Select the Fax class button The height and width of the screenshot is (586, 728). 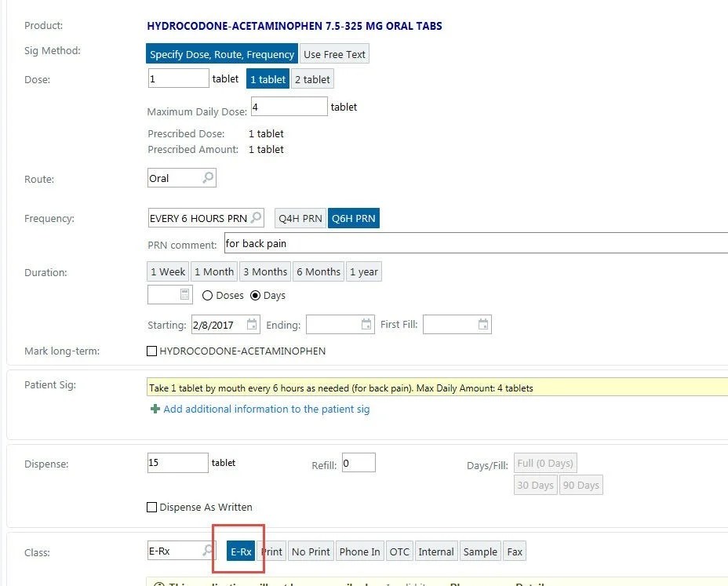(515, 551)
